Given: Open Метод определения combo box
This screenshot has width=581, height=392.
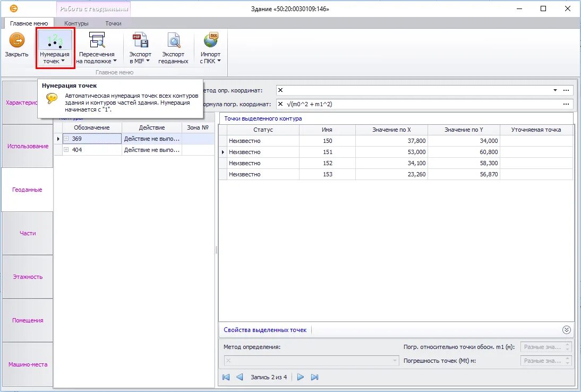Looking at the screenshot, I should pos(311,361).
